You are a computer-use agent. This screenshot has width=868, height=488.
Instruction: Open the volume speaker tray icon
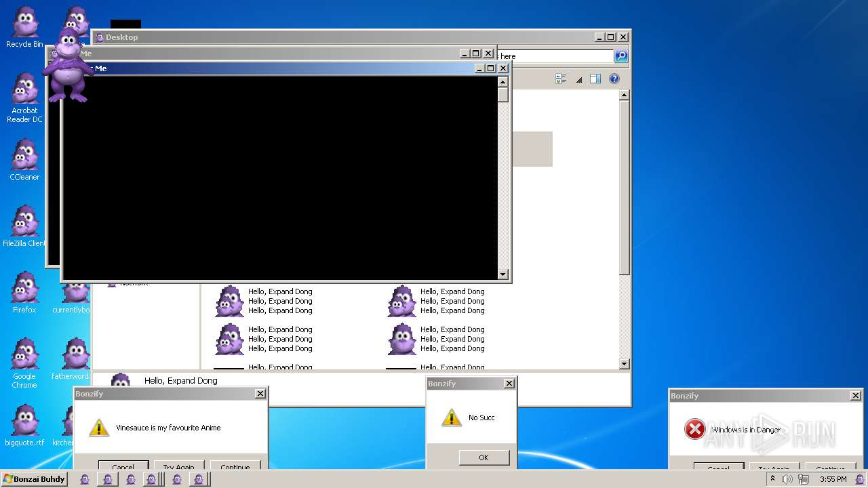787,479
